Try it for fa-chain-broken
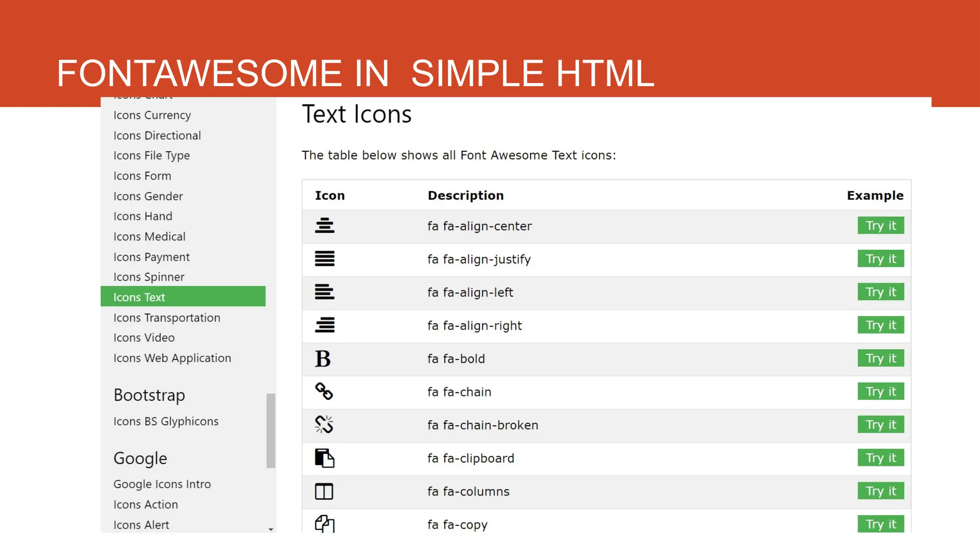 point(881,424)
